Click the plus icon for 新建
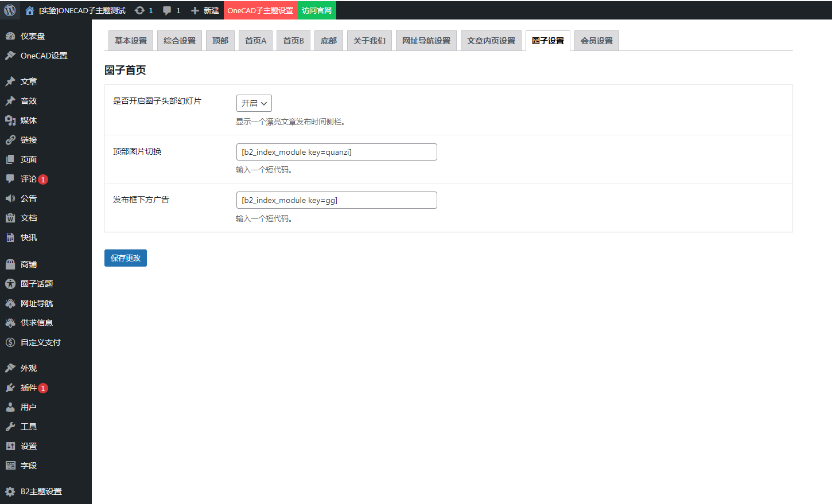832x504 pixels. pos(195,10)
